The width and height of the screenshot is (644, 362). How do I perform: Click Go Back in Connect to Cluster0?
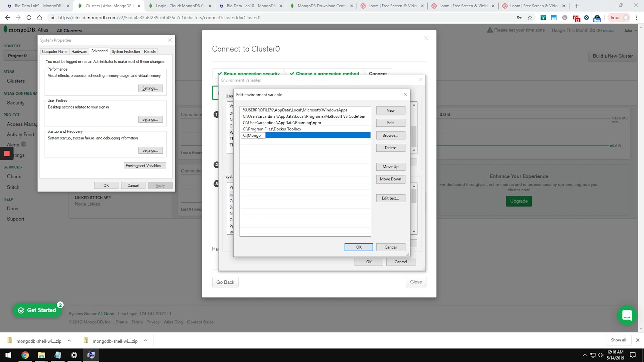coord(225,282)
